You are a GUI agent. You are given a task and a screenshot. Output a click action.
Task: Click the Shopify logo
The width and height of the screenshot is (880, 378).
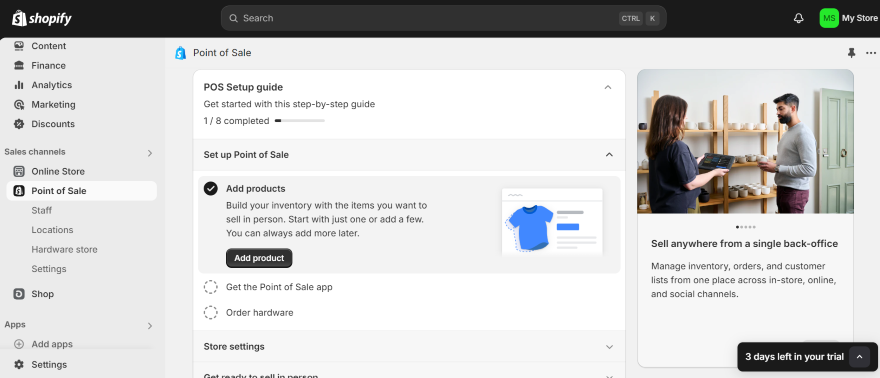coord(42,19)
